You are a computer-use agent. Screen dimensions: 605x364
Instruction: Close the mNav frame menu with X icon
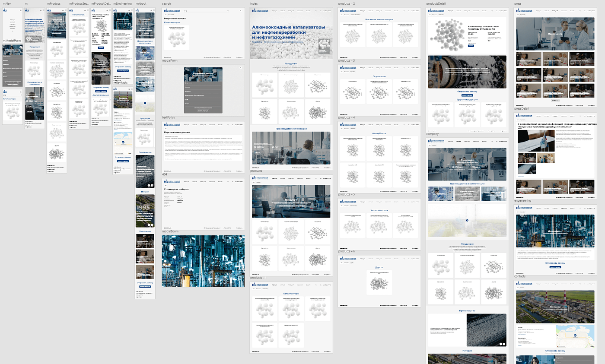coord(20,10)
